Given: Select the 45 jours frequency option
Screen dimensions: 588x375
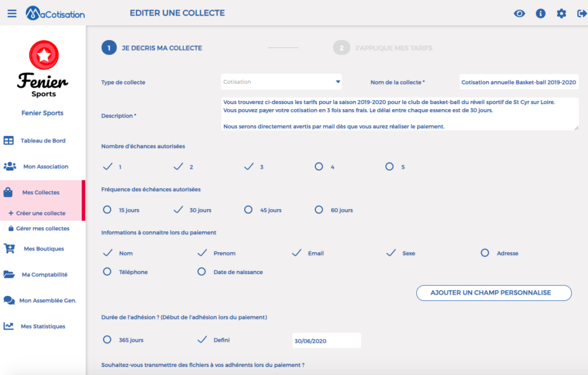Looking at the screenshot, I should click(248, 210).
